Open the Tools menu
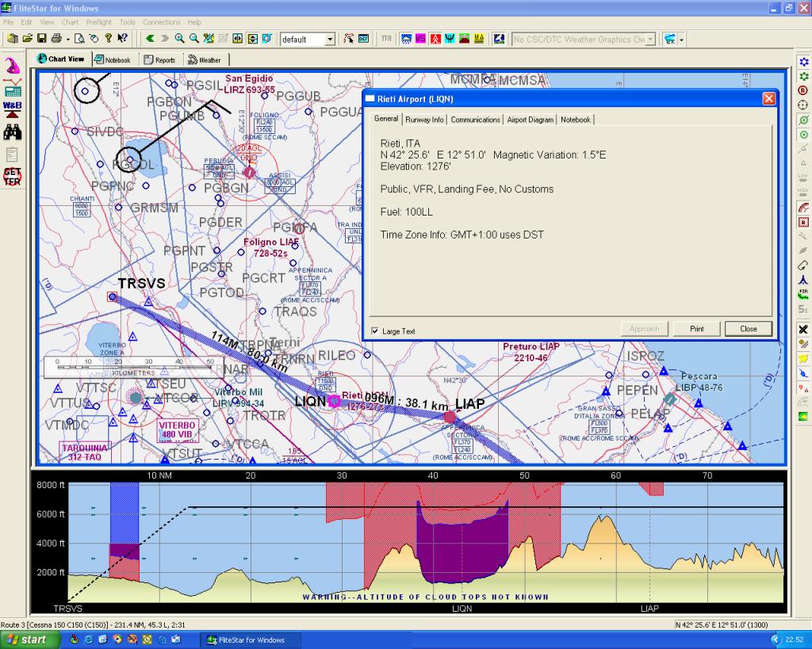 [x=128, y=22]
